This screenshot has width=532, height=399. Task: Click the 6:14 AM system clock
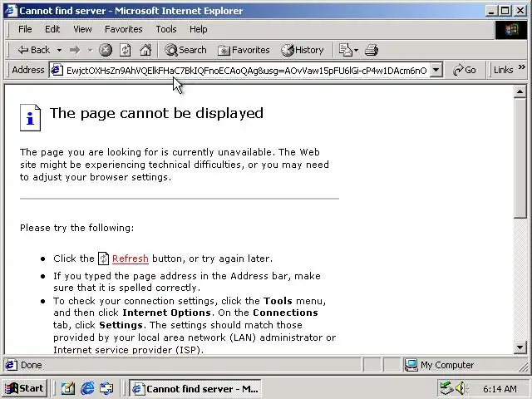point(500,388)
